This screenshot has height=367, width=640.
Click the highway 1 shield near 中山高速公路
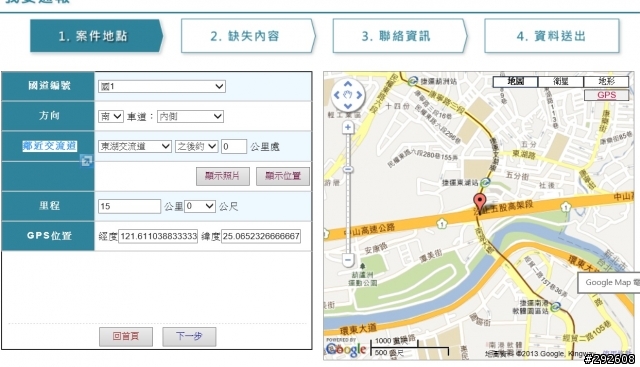tap(441, 223)
